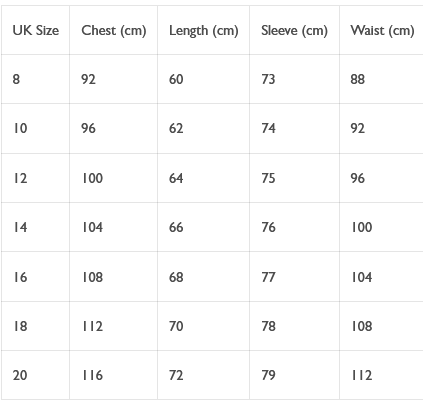Screen dimensions: 423x409
Task: Select sleeve value 79 cell
Action: click(x=294, y=375)
